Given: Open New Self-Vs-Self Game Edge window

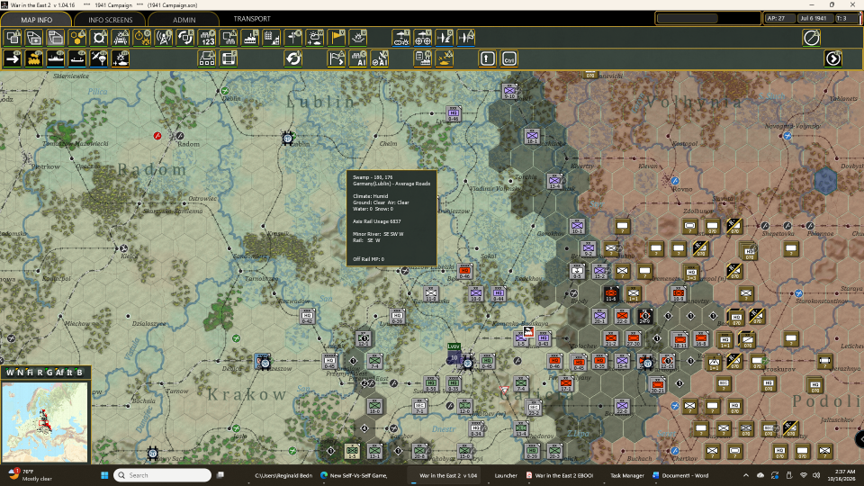Looking at the screenshot, I should [353, 475].
